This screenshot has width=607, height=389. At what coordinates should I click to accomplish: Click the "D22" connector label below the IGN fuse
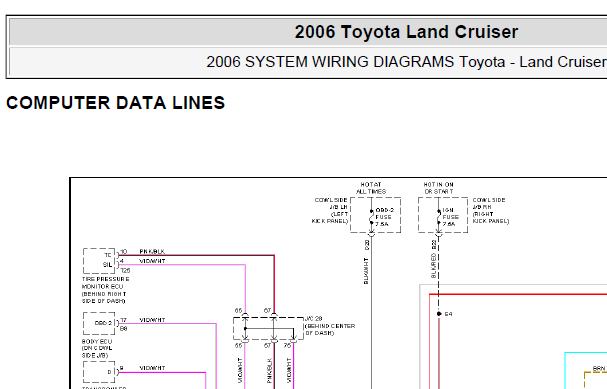434,245
